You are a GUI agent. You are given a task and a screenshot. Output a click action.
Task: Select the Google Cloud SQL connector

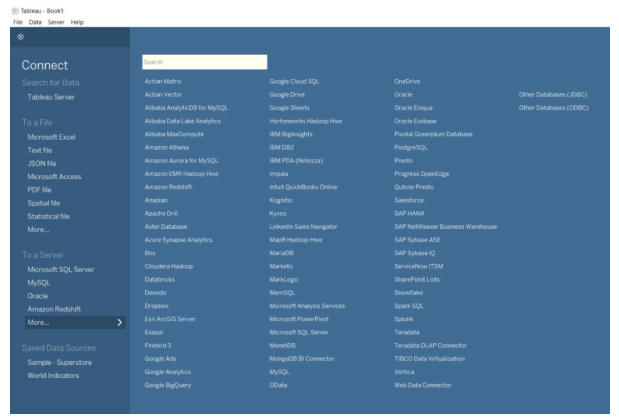(294, 81)
